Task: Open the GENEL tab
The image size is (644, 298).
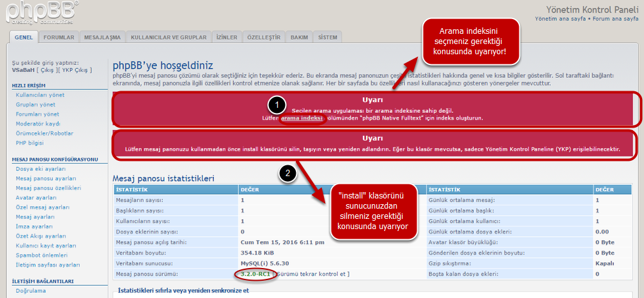Action: [24, 38]
